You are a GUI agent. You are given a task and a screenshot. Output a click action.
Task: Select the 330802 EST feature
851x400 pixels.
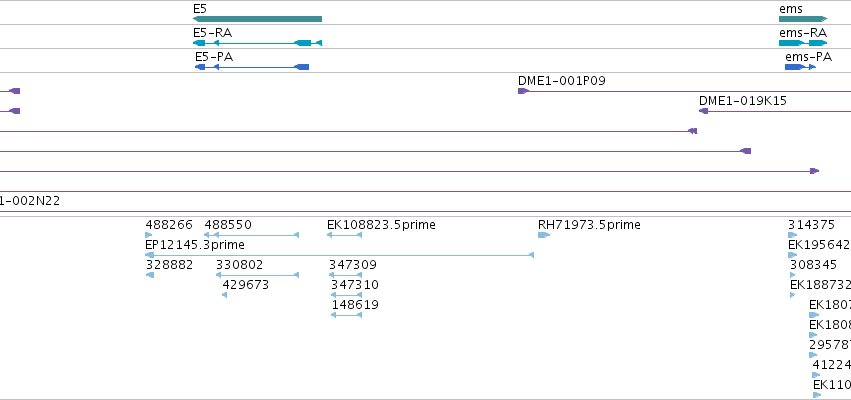coord(257,275)
